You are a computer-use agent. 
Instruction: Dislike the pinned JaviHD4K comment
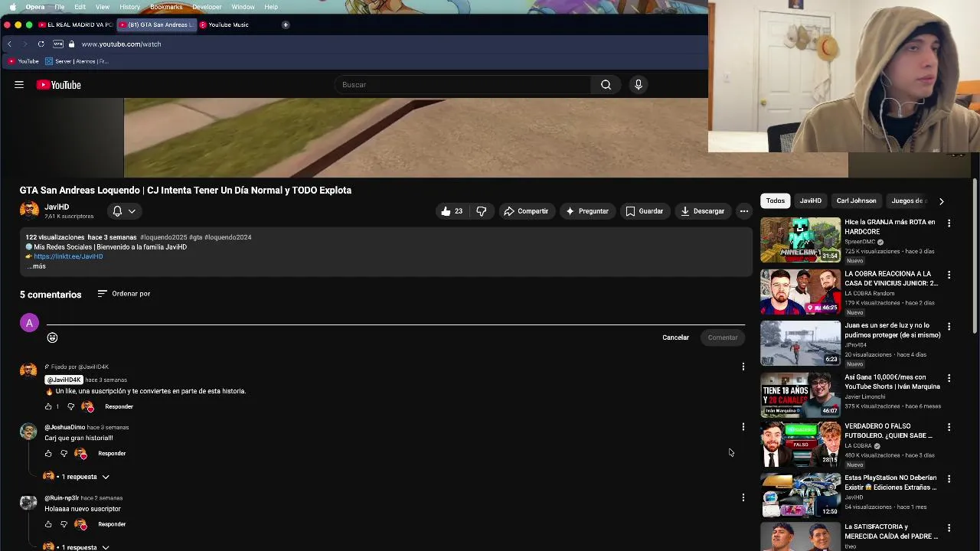click(70, 406)
